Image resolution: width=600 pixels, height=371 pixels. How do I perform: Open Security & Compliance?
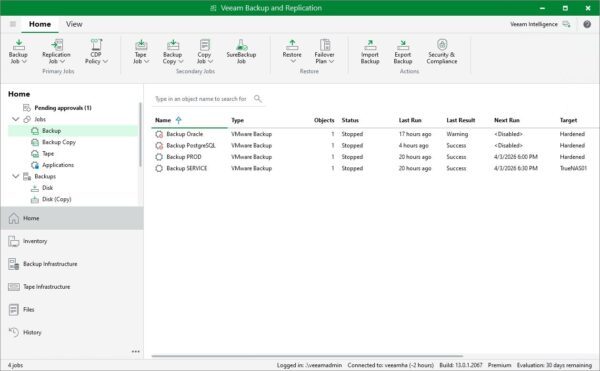point(442,51)
